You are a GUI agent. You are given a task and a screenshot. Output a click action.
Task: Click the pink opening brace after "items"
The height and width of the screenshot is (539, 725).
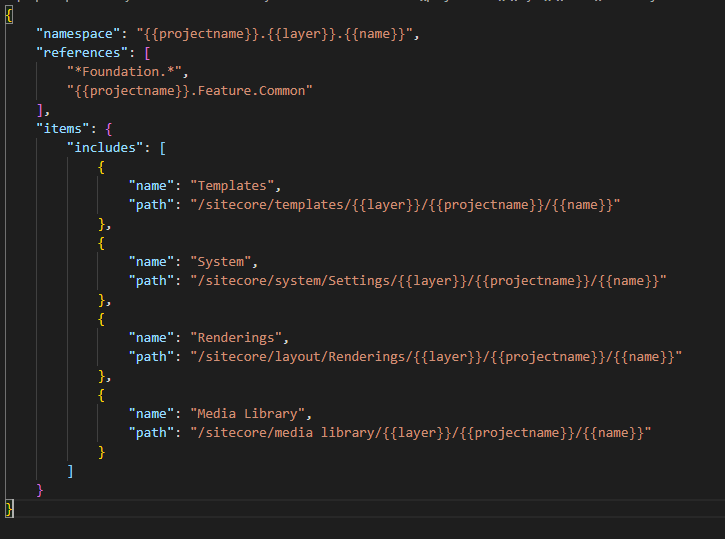click(109, 129)
